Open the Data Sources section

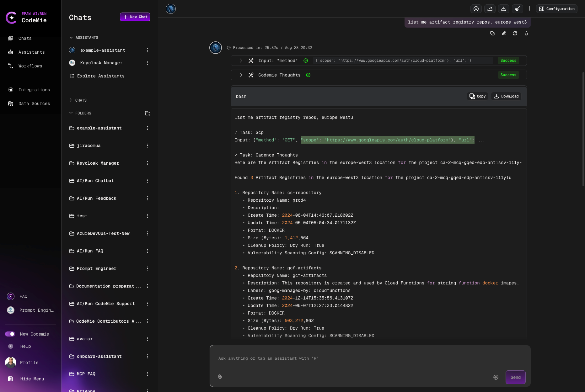34,103
